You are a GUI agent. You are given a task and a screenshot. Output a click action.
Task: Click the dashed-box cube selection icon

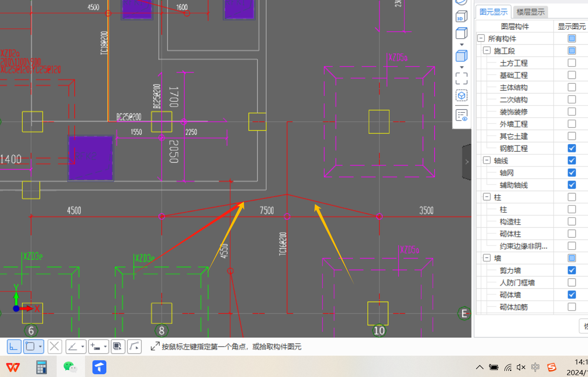click(x=461, y=96)
